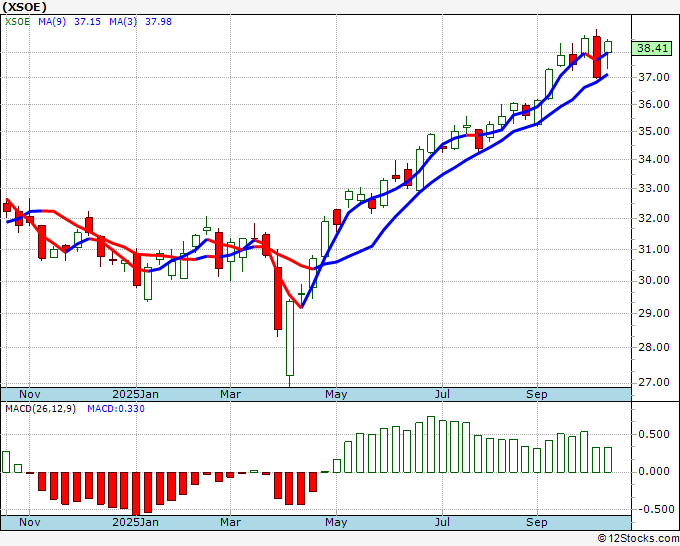Click the 37.00 price axis label
This screenshot has height=546, width=680.
click(654, 77)
